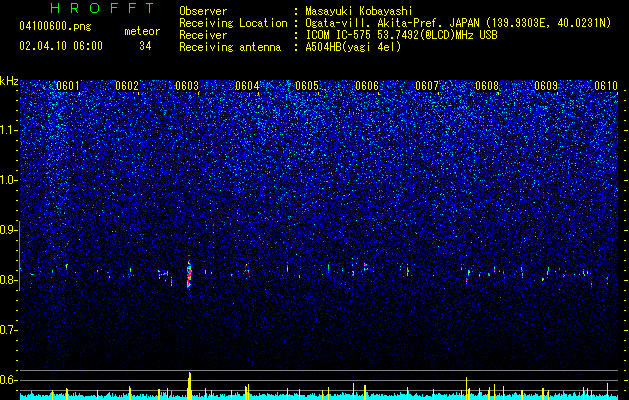Screen dimensions: 629x400
Task: Click the kHz axis unit label
Action: (x=9, y=81)
